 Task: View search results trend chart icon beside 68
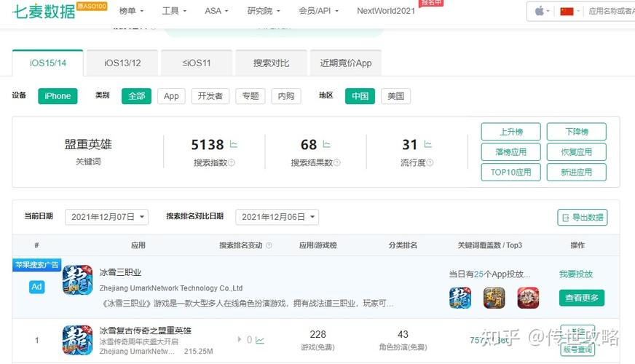click(327, 144)
